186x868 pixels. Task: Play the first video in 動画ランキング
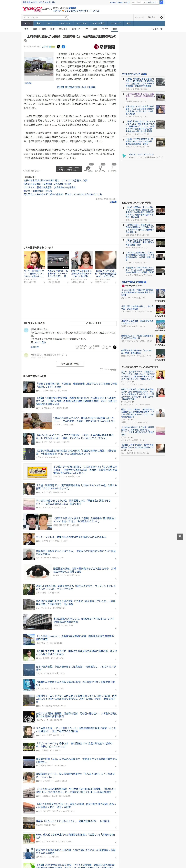point(160,211)
